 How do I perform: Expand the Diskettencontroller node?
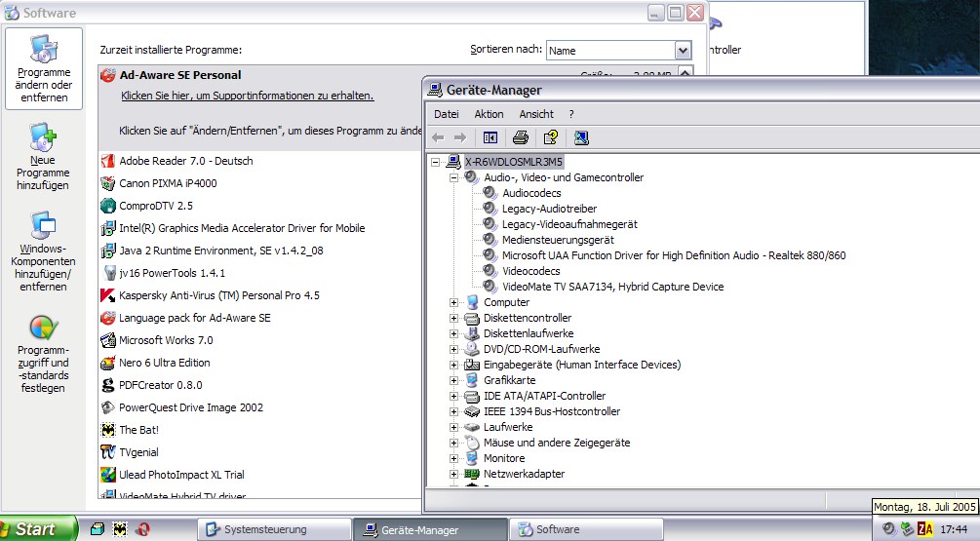453,318
